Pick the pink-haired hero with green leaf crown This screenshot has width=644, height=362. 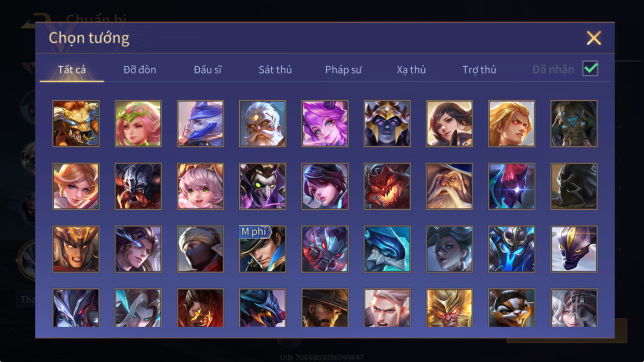138,124
